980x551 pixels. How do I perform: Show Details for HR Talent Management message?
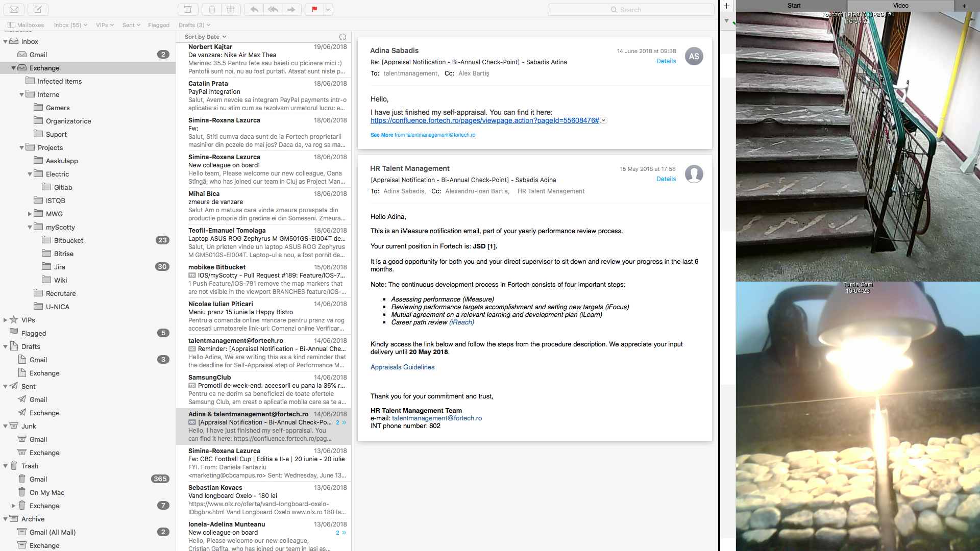(666, 179)
